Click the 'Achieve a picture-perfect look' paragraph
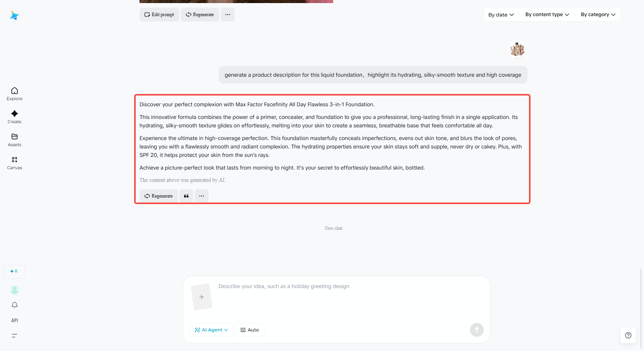This screenshot has height=351, width=644. pos(282,168)
